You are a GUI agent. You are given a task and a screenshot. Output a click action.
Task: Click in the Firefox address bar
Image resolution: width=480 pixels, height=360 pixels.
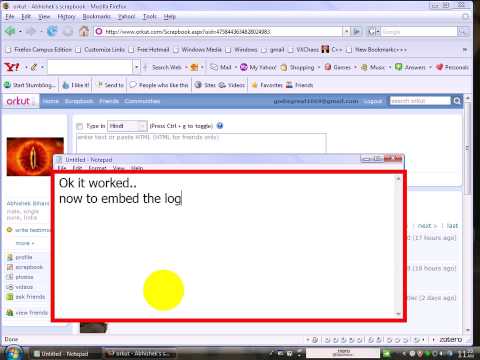220,32
